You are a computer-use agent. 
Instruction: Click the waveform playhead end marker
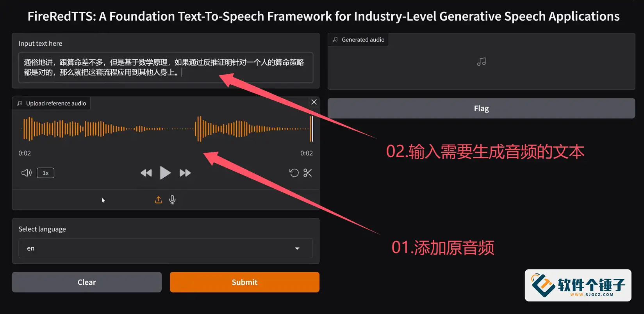click(x=312, y=128)
